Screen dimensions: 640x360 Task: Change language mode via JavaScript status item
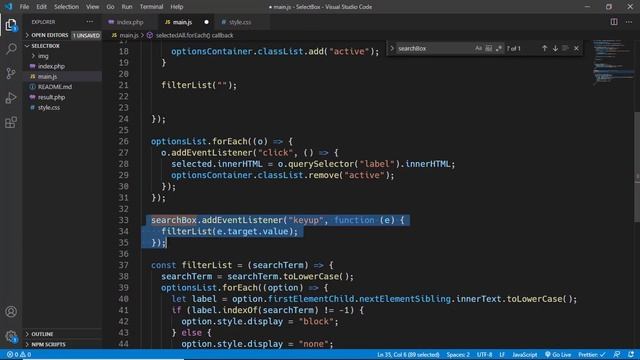pos(524,354)
